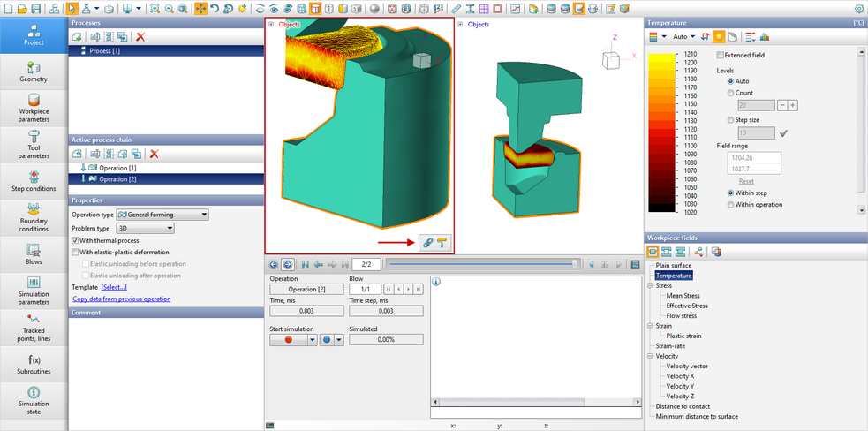
Task: Open the Operation type dropdown
Action: click(x=162, y=215)
